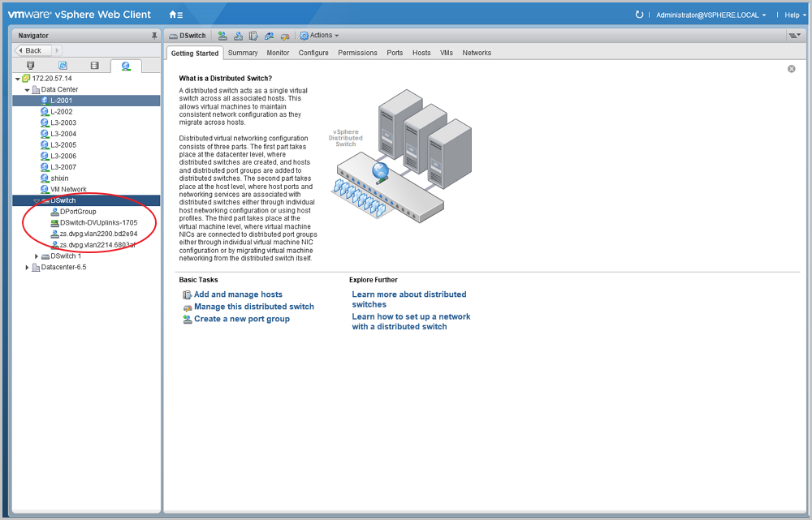Open the Storage navigator view
812x520 pixels.
click(94, 66)
